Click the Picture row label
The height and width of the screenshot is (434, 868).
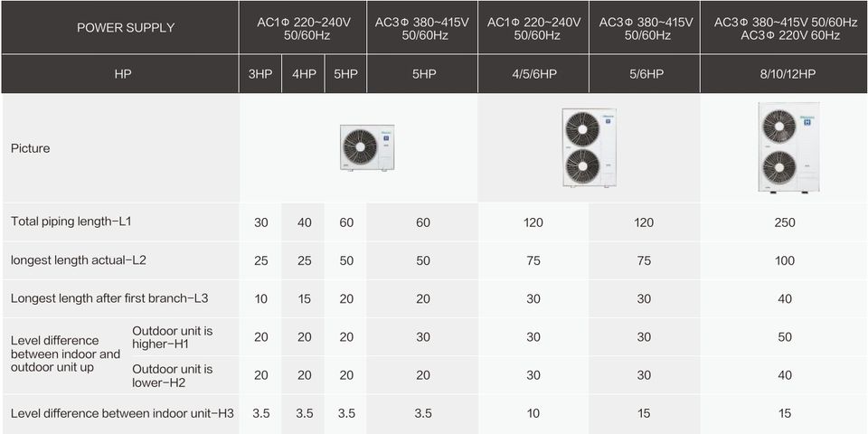click(31, 148)
